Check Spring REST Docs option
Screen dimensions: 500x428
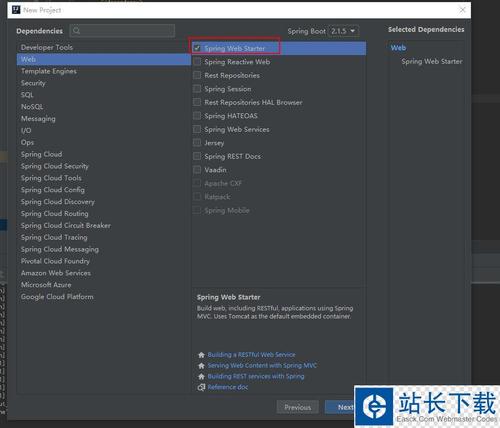pyautogui.click(x=197, y=156)
